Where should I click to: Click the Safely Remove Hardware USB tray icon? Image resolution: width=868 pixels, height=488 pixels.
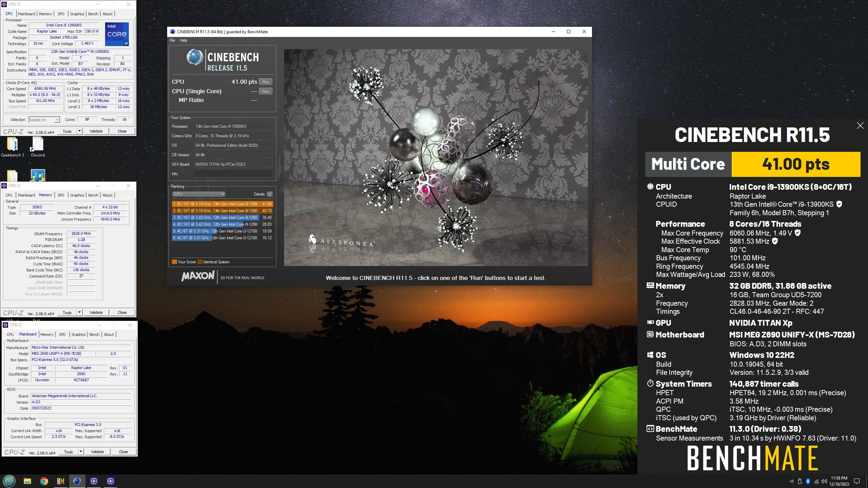click(800, 481)
